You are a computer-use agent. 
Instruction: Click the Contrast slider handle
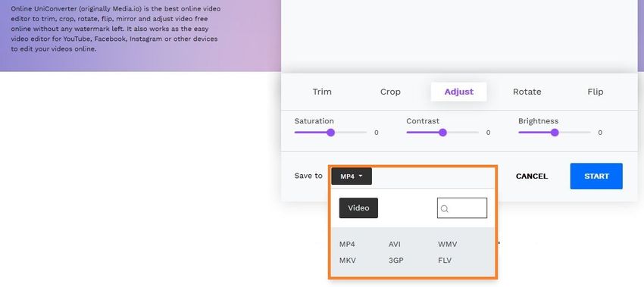click(x=442, y=133)
